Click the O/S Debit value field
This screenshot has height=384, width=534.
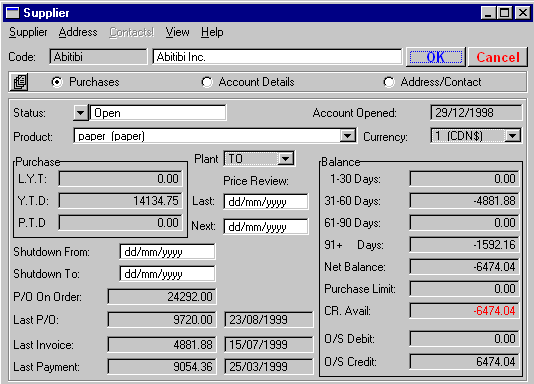(x=464, y=339)
